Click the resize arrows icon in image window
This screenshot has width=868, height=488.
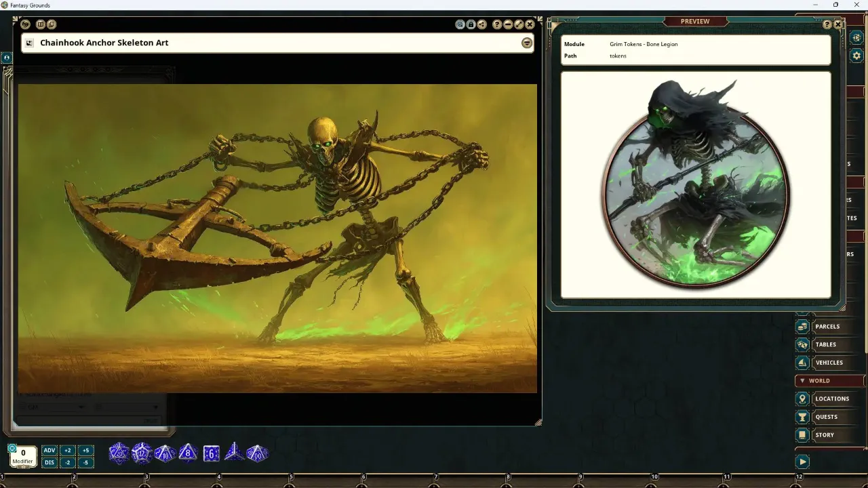coord(519,24)
